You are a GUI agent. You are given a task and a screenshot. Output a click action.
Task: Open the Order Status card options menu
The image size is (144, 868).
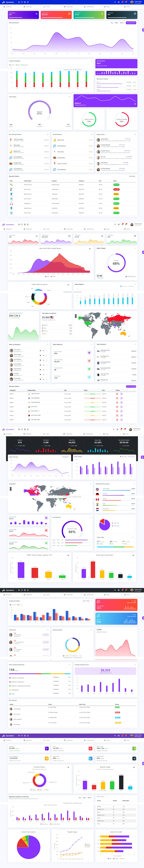(x=70, y=97)
